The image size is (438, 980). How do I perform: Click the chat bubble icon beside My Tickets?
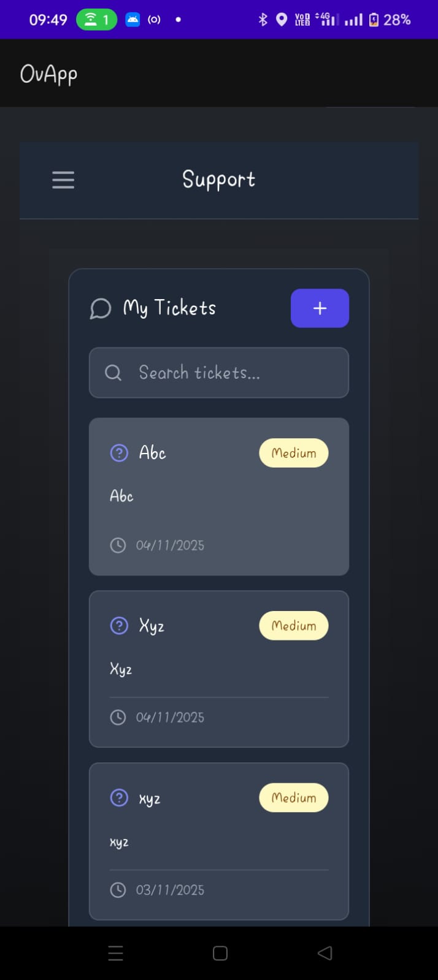click(100, 308)
